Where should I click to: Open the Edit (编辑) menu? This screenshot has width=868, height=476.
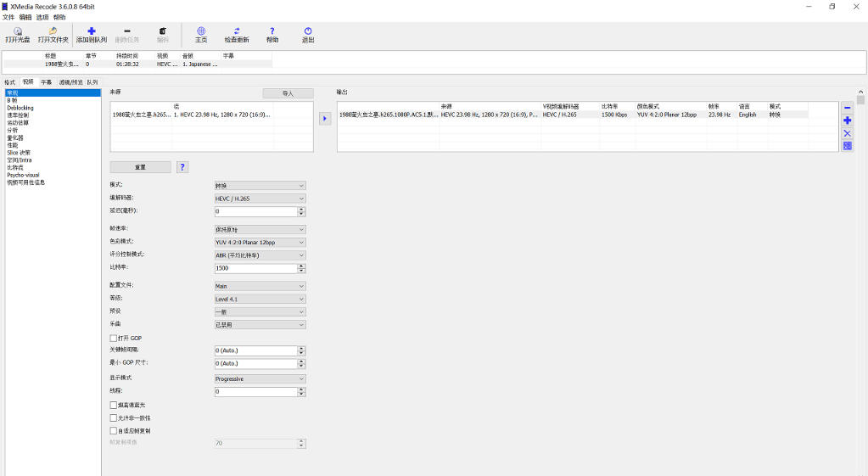click(x=25, y=17)
